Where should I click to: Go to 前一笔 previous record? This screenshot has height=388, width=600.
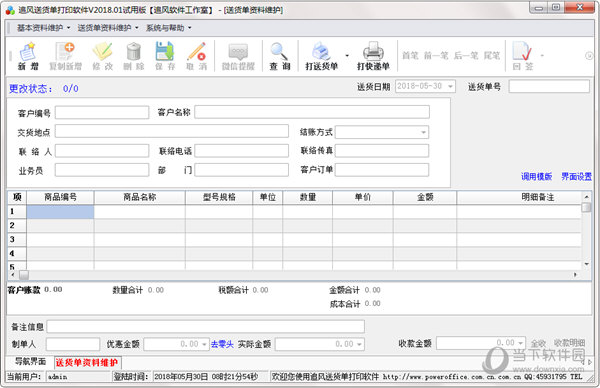(436, 56)
